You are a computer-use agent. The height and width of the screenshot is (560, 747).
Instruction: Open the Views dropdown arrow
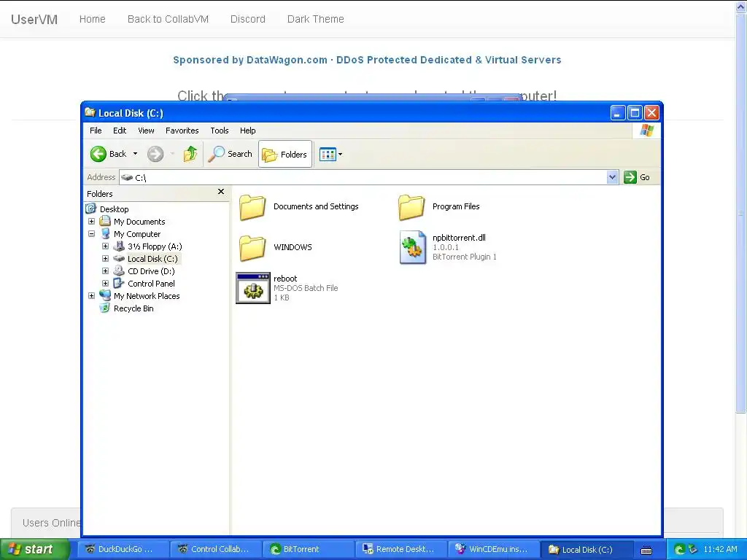pos(340,155)
